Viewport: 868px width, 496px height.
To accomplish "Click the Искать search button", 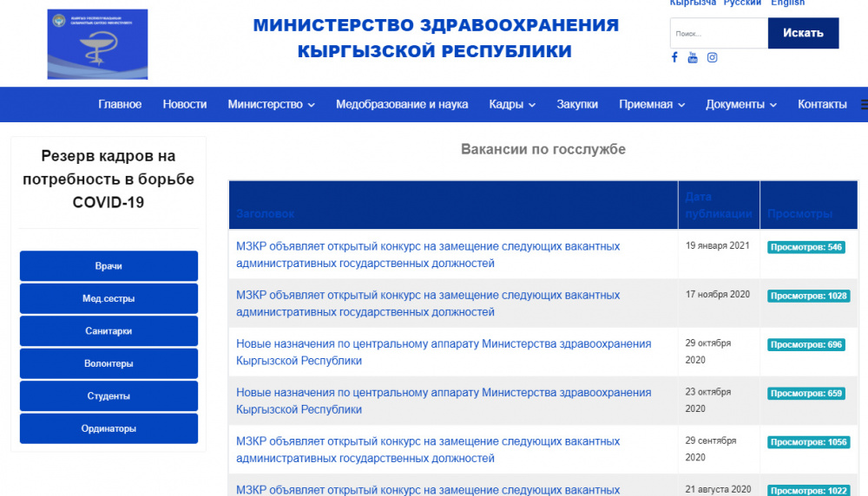I will (x=803, y=33).
